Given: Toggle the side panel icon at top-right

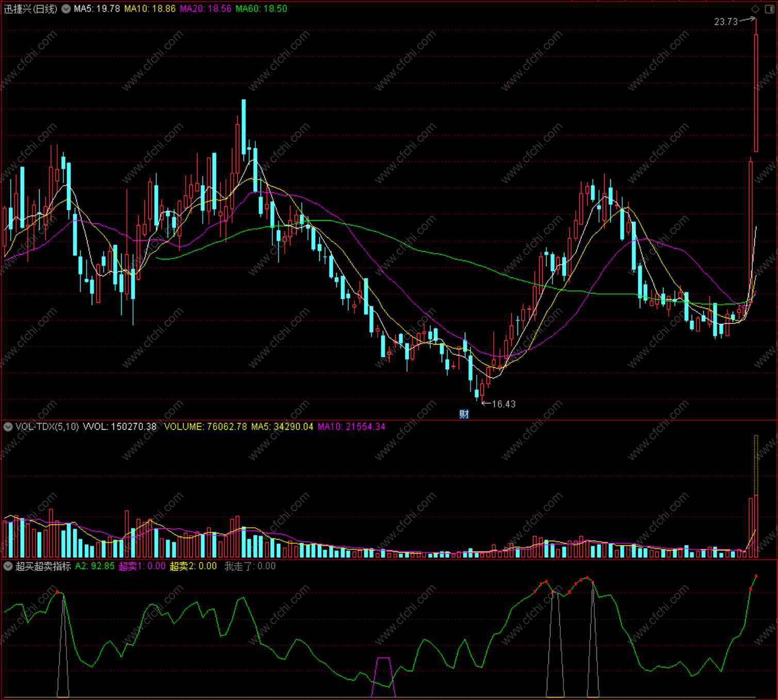Looking at the screenshot, I should point(769,9).
